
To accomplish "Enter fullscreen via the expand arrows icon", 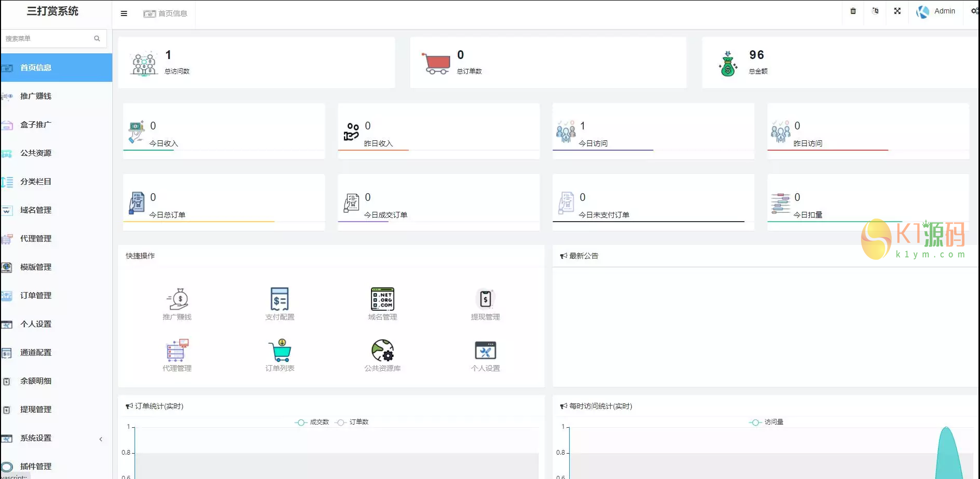I will coord(897,11).
